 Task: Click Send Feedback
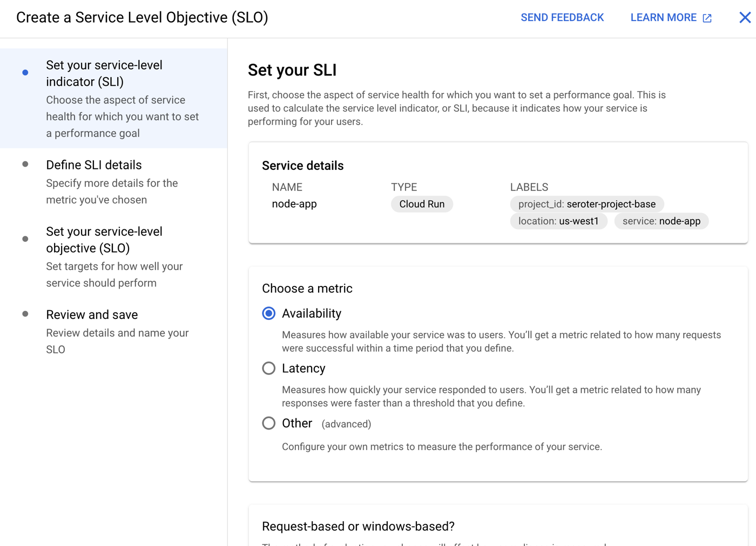coord(562,18)
